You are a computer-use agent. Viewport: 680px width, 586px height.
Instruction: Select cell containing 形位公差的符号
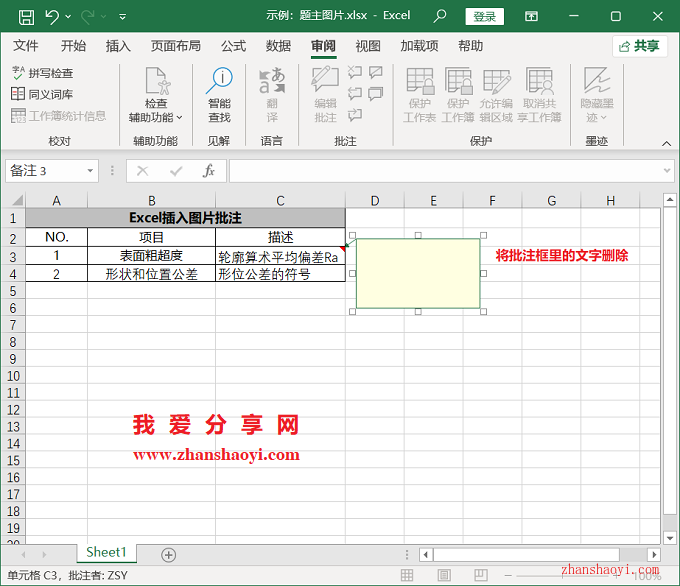(x=280, y=274)
